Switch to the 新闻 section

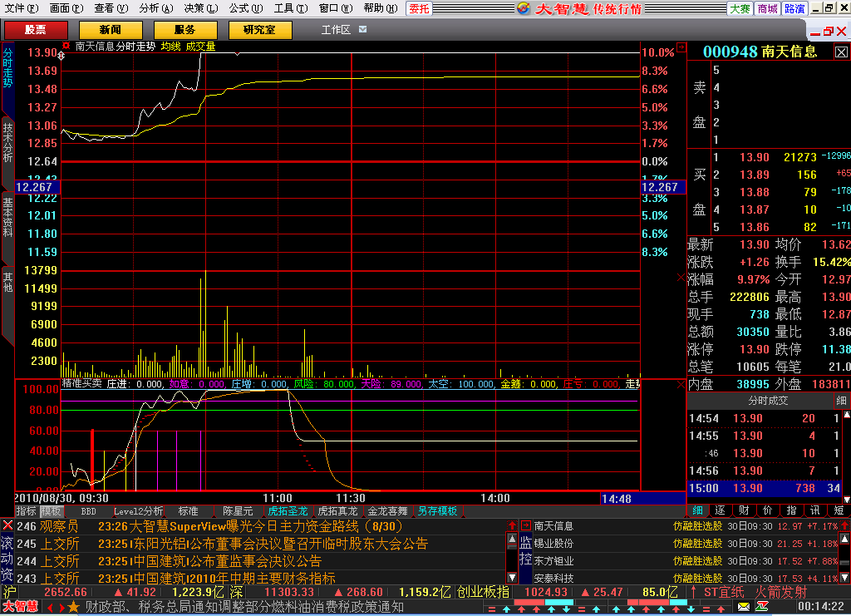click(x=111, y=30)
